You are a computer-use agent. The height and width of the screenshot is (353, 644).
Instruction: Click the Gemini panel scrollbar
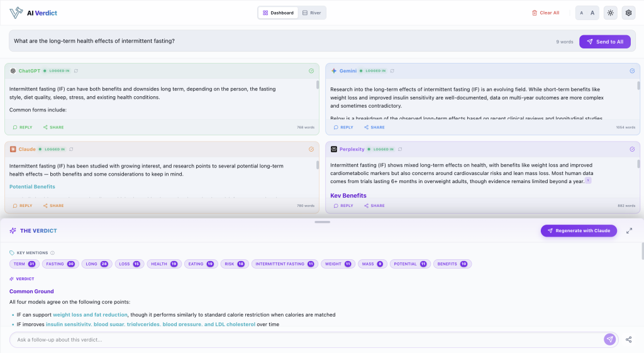click(638, 86)
